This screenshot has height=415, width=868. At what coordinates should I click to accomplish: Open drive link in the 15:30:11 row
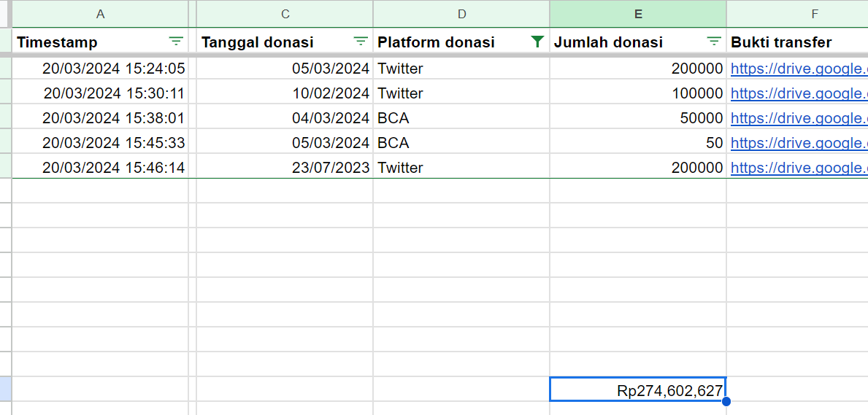click(x=799, y=93)
